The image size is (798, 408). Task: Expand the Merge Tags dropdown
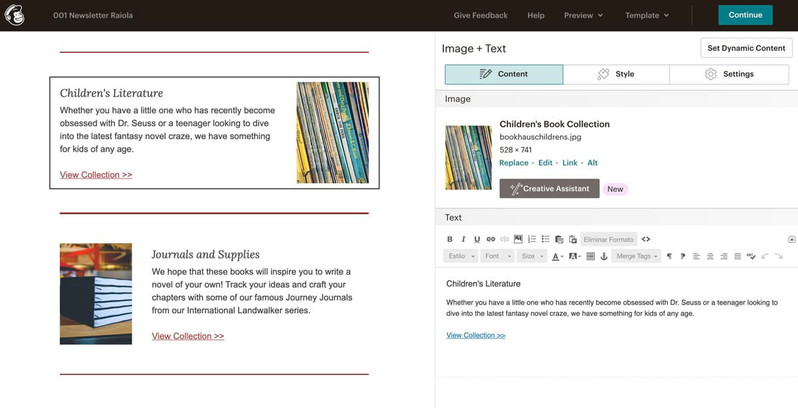[636, 257]
